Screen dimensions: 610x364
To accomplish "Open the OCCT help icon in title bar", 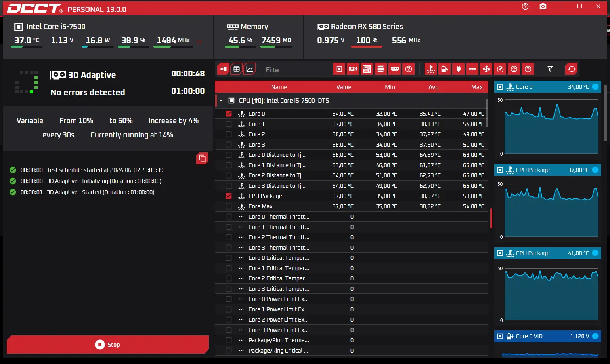I will (525, 6).
